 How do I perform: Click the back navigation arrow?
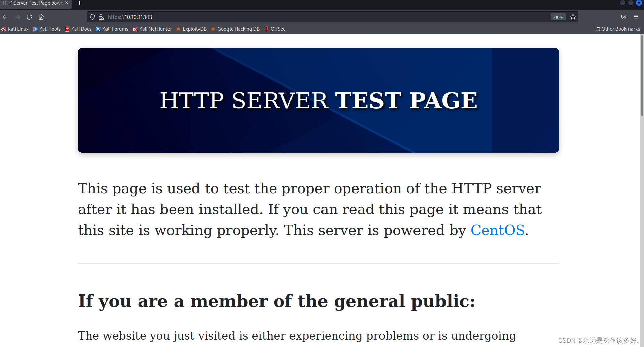point(5,17)
